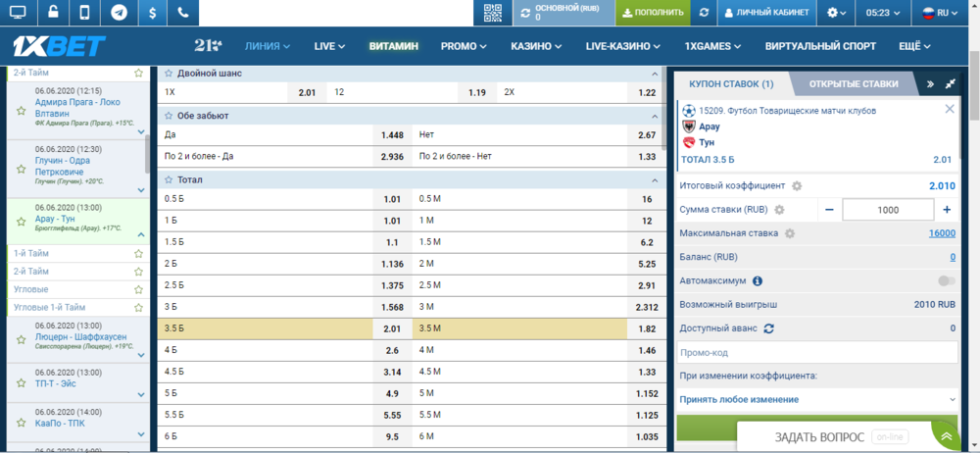Click the maximum stake link 16000

point(942,233)
